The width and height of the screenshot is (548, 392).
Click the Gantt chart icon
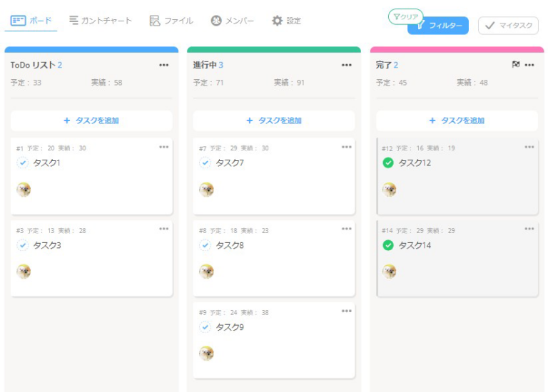pos(74,21)
